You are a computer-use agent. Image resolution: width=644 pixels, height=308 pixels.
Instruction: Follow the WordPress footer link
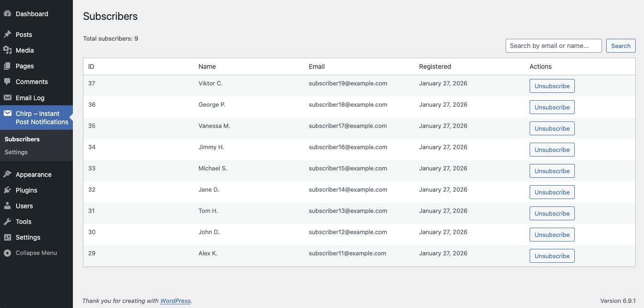tap(175, 301)
